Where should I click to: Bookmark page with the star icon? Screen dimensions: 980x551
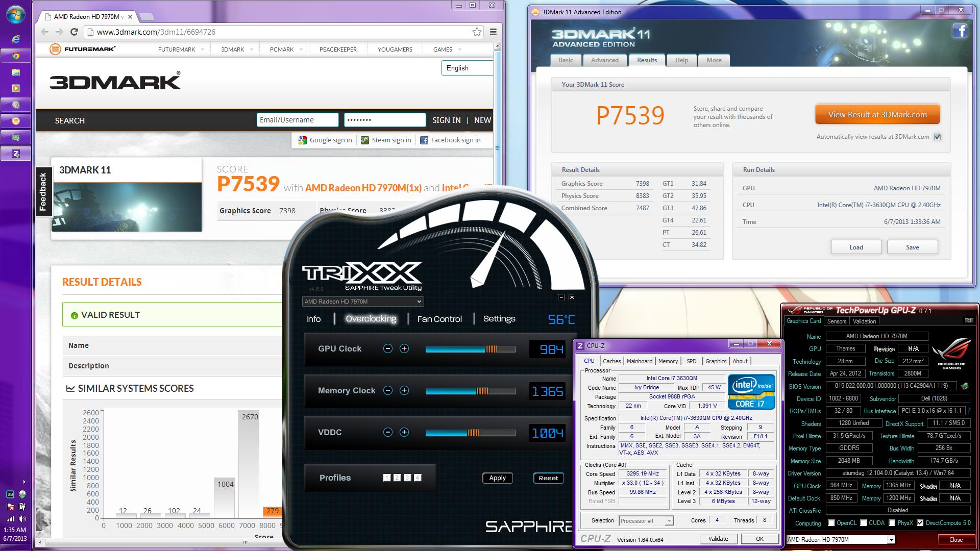coord(477,32)
